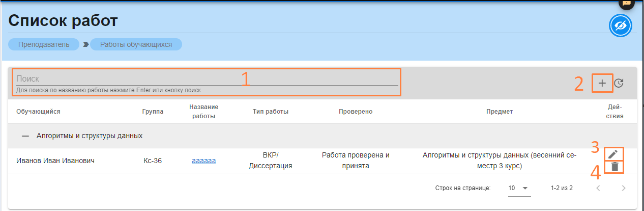644x211 pixels.
Task: Click the Тип работы column header
Action: point(270,112)
